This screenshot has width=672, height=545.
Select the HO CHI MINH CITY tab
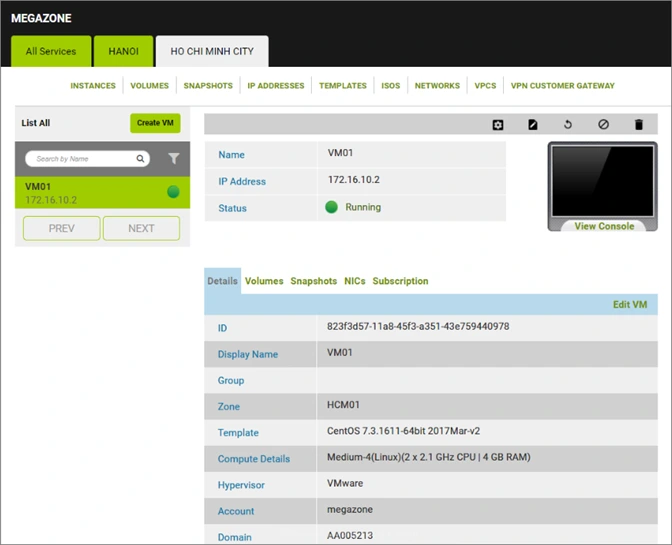click(212, 51)
